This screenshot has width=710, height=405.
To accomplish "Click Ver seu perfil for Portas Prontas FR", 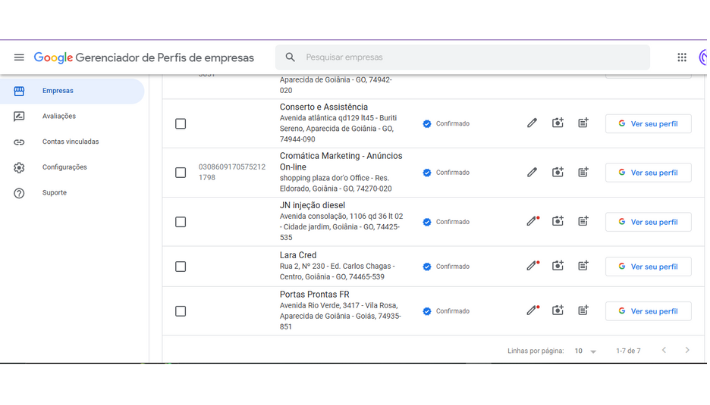I will [648, 311].
